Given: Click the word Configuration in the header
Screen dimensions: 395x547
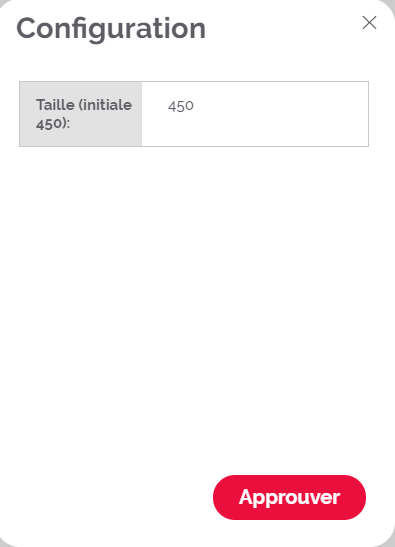Looking at the screenshot, I should [111, 29].
